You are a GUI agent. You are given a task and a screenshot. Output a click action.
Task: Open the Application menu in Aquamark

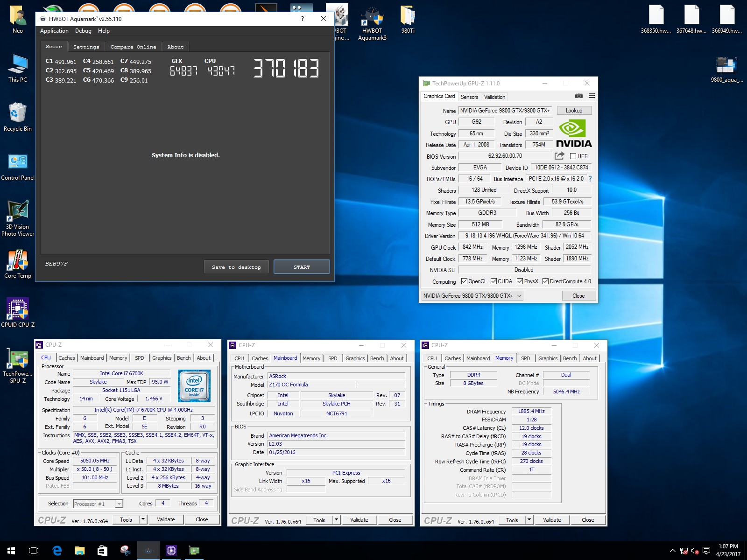click(54, 31)
